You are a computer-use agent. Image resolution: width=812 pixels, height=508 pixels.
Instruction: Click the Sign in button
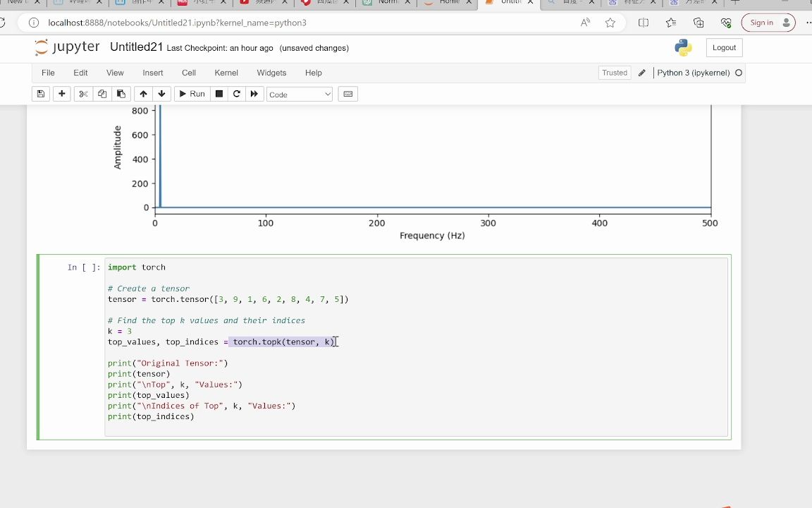[768, 23]
